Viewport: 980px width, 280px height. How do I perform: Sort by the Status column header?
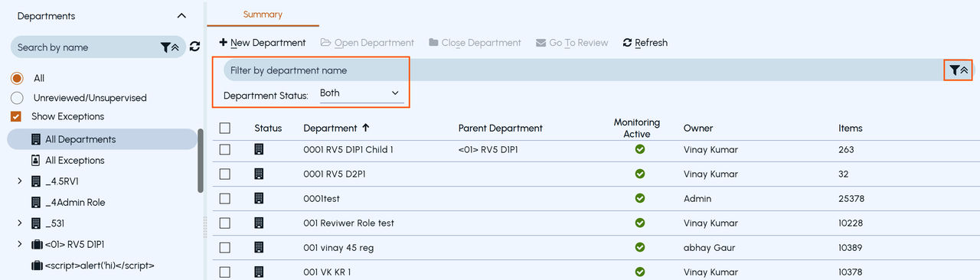[268, 129]
